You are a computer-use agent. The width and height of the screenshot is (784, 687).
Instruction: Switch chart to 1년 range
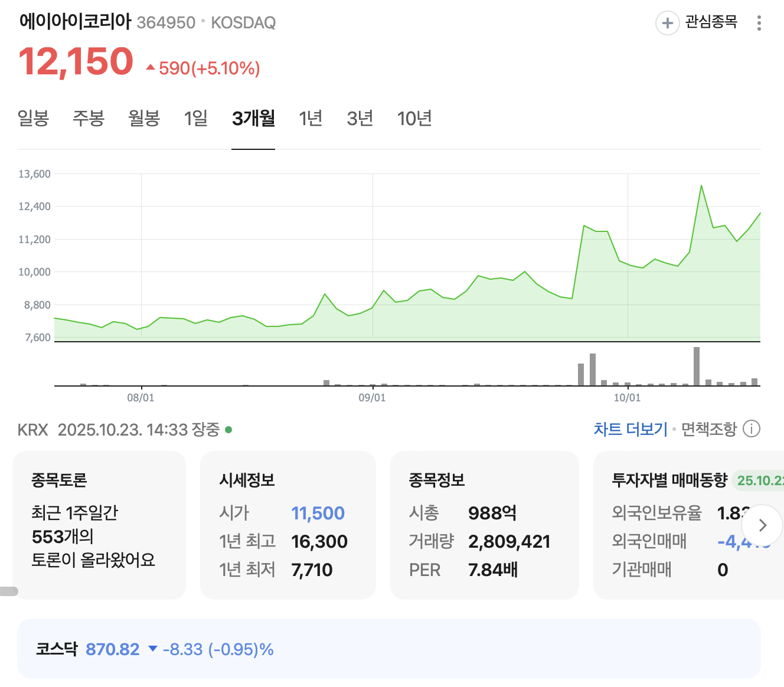tap(311, 119)
